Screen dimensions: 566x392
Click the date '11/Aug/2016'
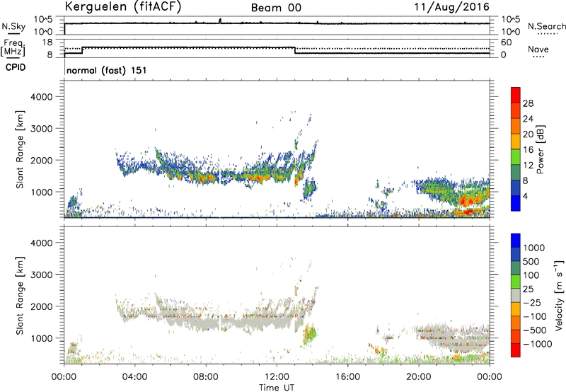[451, 7]
